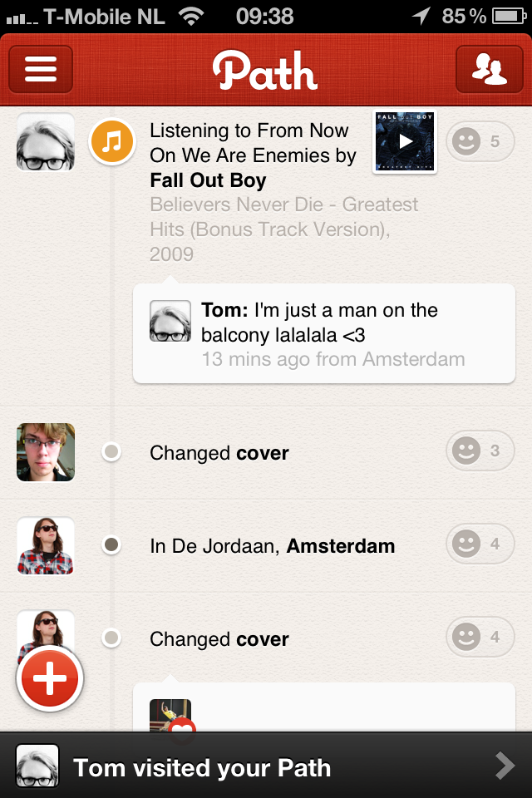Play the Fall Out Boy album preview
Viewport: 532px width, 798px height.
[x=405, y=141]
